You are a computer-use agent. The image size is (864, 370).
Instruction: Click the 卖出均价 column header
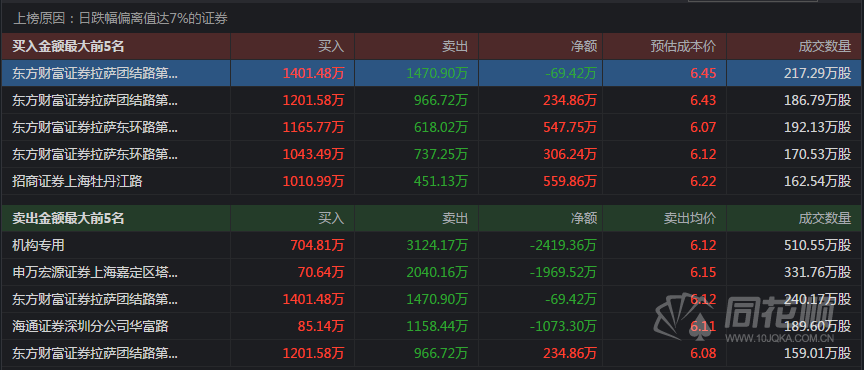[x=690, y=219]
